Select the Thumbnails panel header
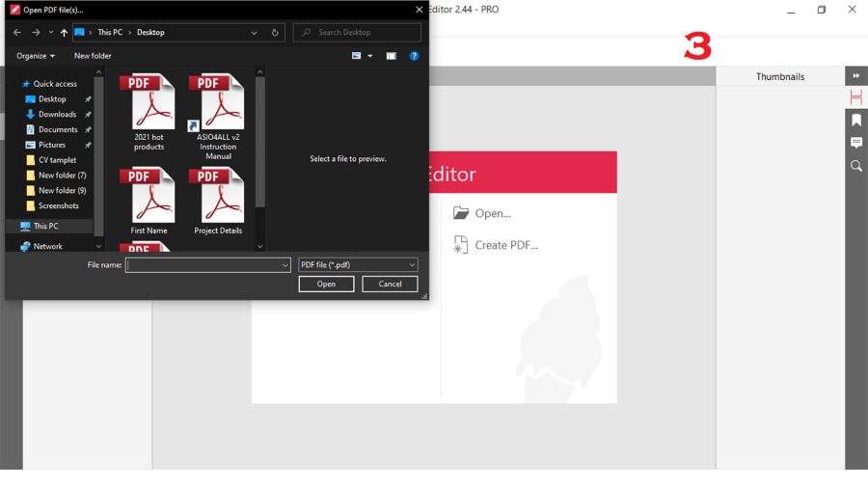This screenshot has height=488, width=868. pos(780,76)
